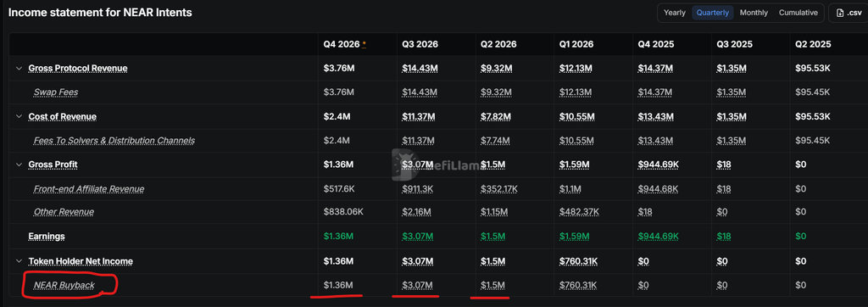Click the Earnings row label
The image size is (868, 307).
(x=47, y=237)
